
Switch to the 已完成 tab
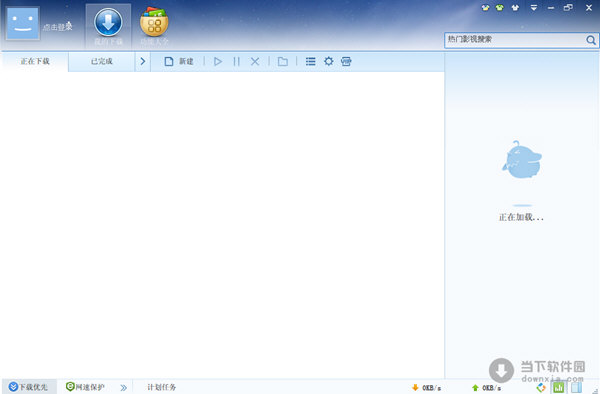pyautogui.click(x=102, y=62)
